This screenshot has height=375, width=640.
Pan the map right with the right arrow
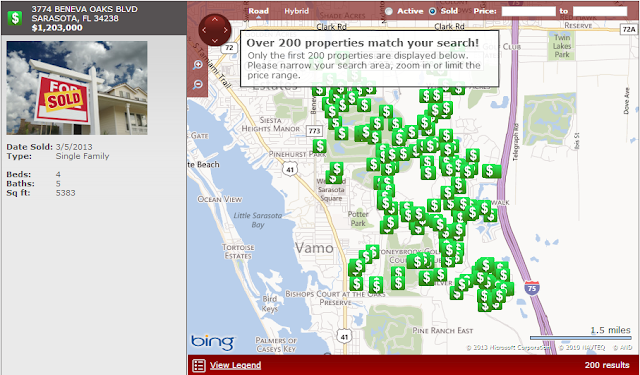pyautogui.click(x=225, y=30)
